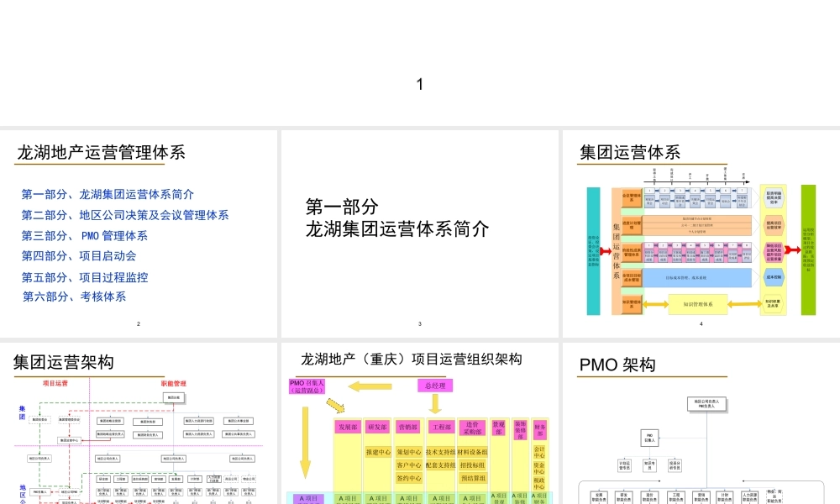
Task: Click the long down arrow under PMO 召集人
Action: coord(306,443)
